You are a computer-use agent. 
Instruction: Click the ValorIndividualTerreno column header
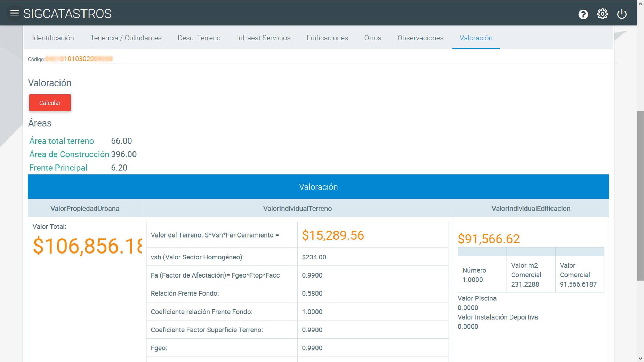pyautogui.click(x=298, y=208)
